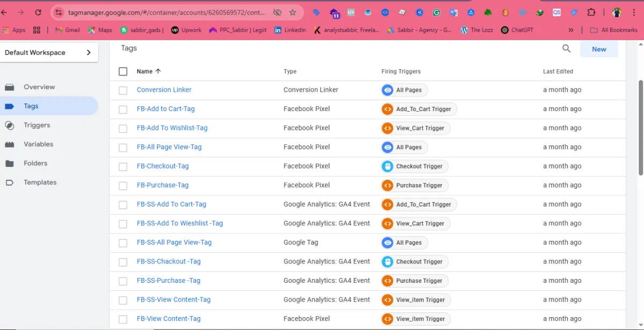644x330 pixels.
Task: Check the FB-View Content-Tag checkbox
Action: tap(123, 319)
